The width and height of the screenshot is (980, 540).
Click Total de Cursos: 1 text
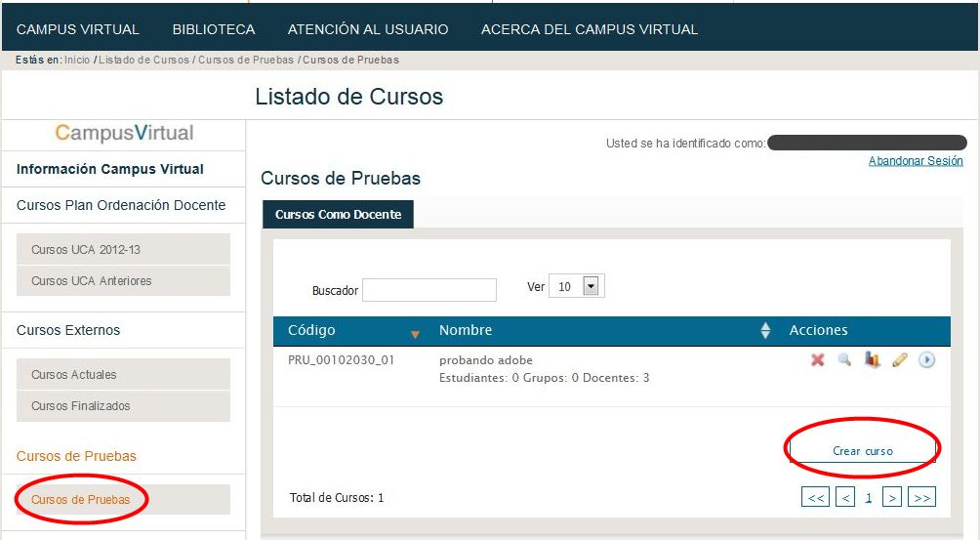click(336, 497)
